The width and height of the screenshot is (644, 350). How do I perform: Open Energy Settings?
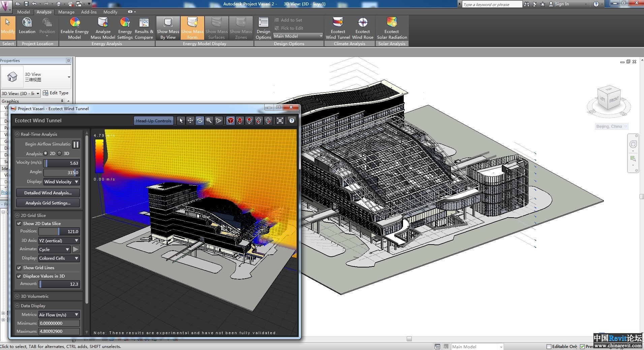pos(125,28)
